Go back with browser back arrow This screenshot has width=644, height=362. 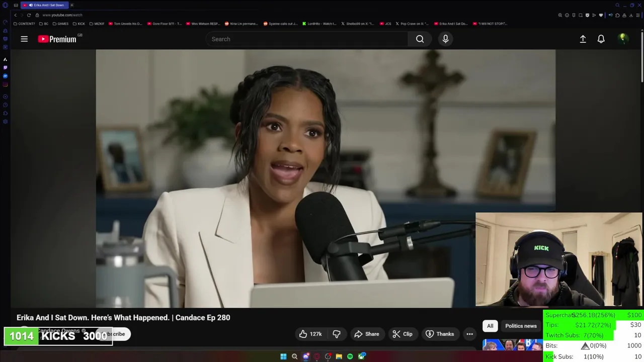coord(15,15)
